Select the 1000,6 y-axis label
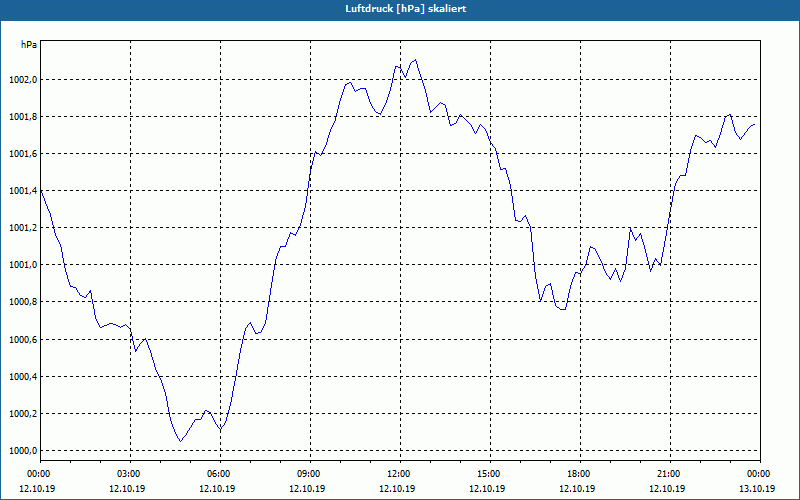 click(23, 339)
